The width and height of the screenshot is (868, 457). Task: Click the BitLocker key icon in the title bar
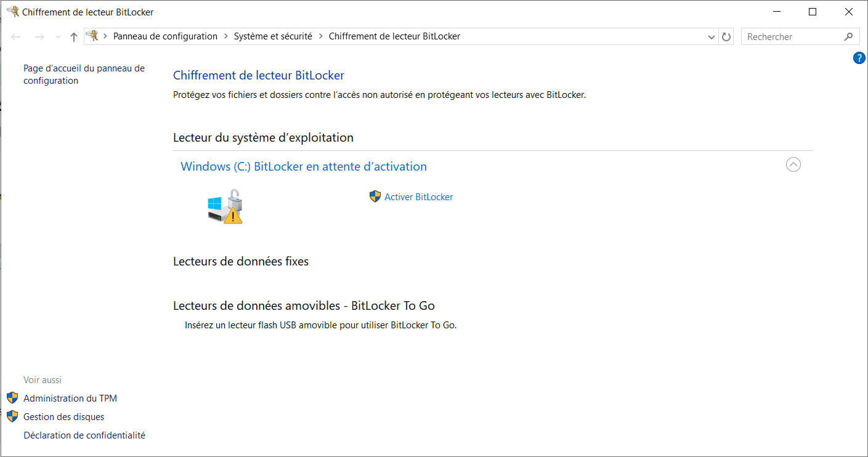12,12
